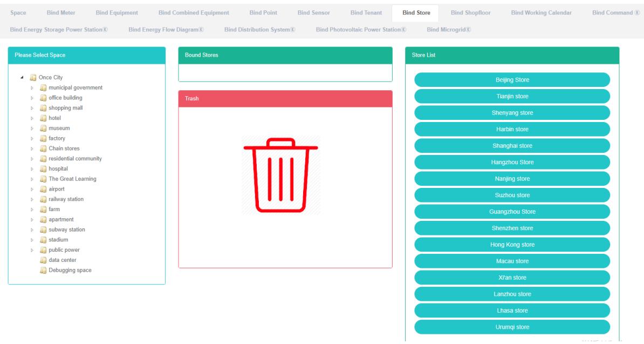Switch to the Bind Meter tab
Image resolution: width=644 pixels, height=344 pixels.
point(61,12)
